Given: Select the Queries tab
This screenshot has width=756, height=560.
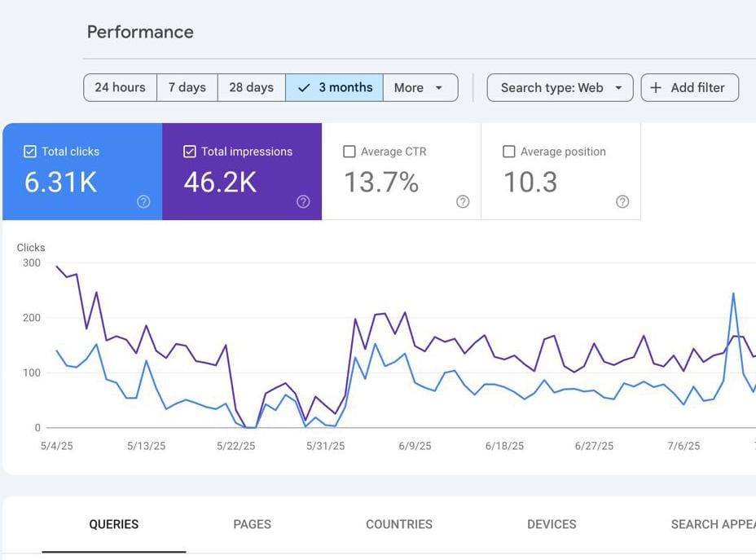Looking at the screenshot, I should coord(114,525).
